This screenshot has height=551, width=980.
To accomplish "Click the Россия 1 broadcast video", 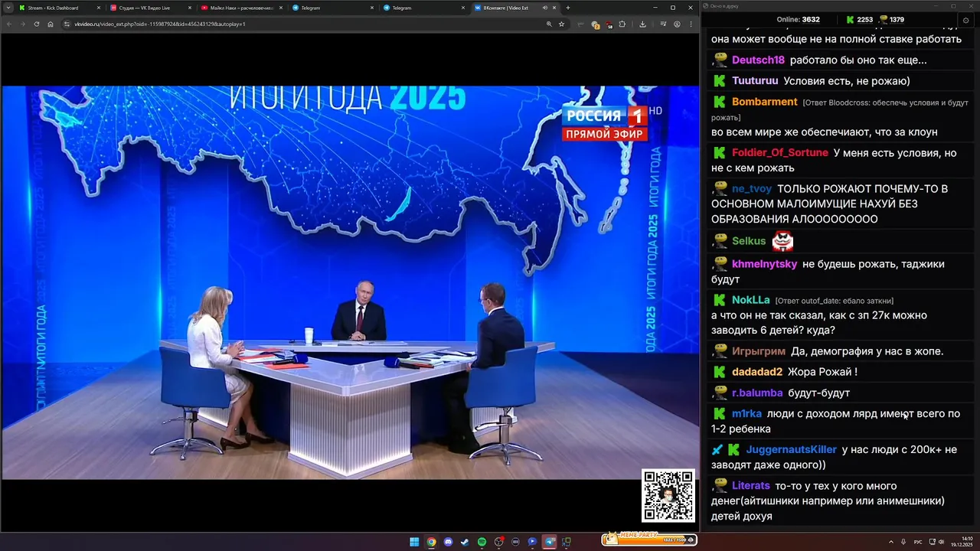I will pos(350,282).
